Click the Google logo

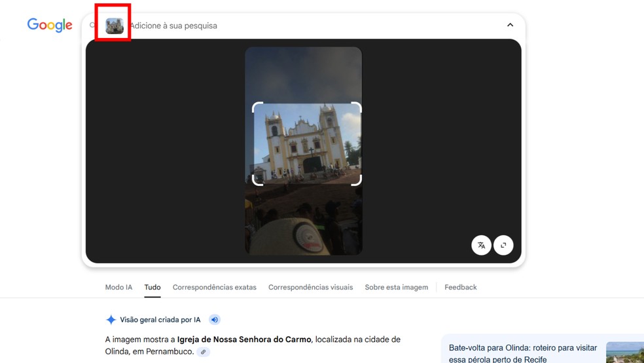[50, 25]
